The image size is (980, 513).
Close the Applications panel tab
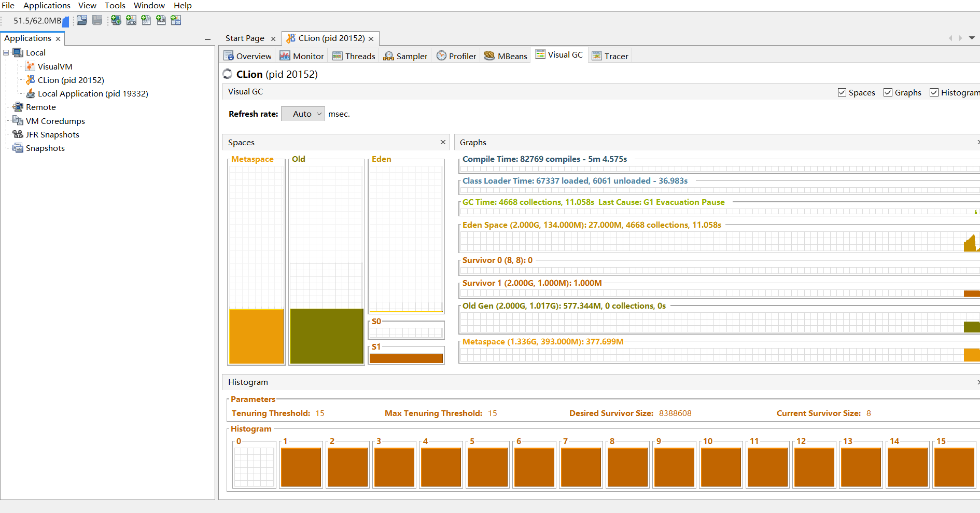click(58, 39)
